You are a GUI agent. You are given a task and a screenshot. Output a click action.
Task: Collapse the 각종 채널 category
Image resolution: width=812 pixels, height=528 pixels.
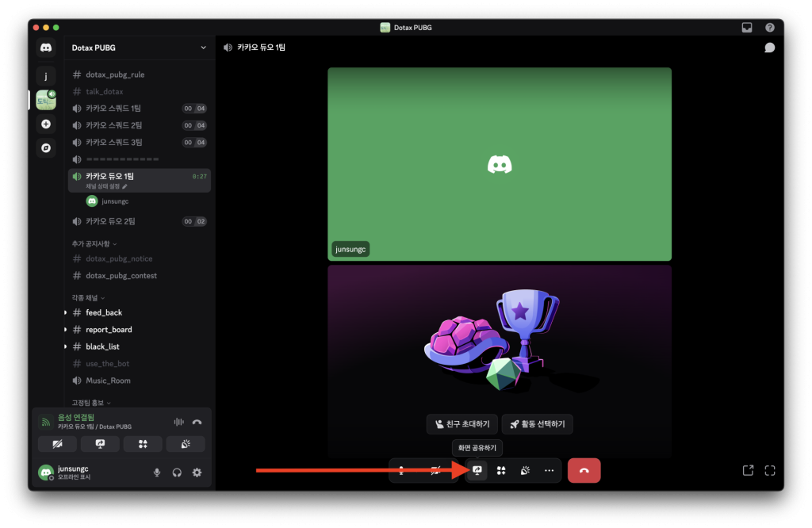click(90, 297)
